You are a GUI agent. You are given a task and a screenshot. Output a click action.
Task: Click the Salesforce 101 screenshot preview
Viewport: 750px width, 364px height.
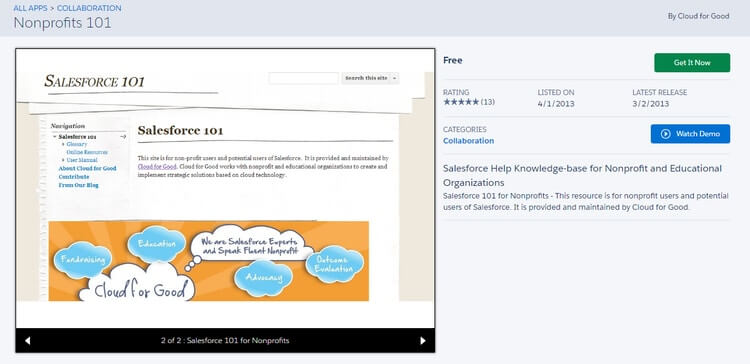(x=225, y=188)
